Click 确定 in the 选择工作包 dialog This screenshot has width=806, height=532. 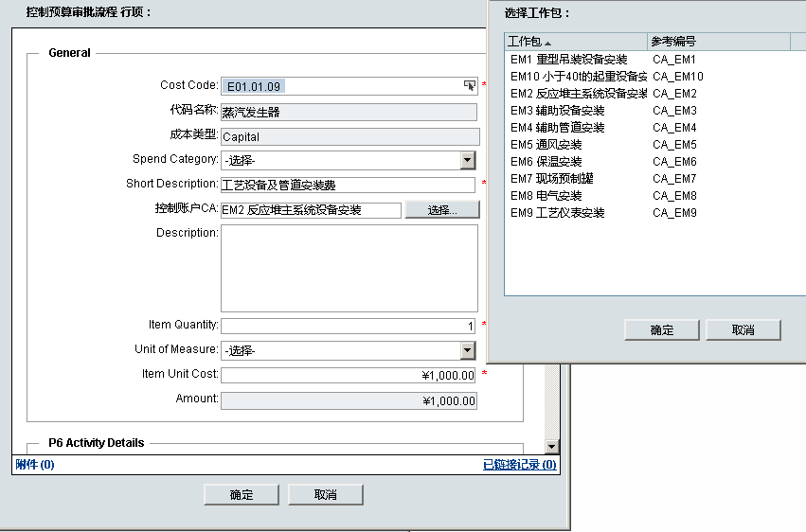(662, 330)
